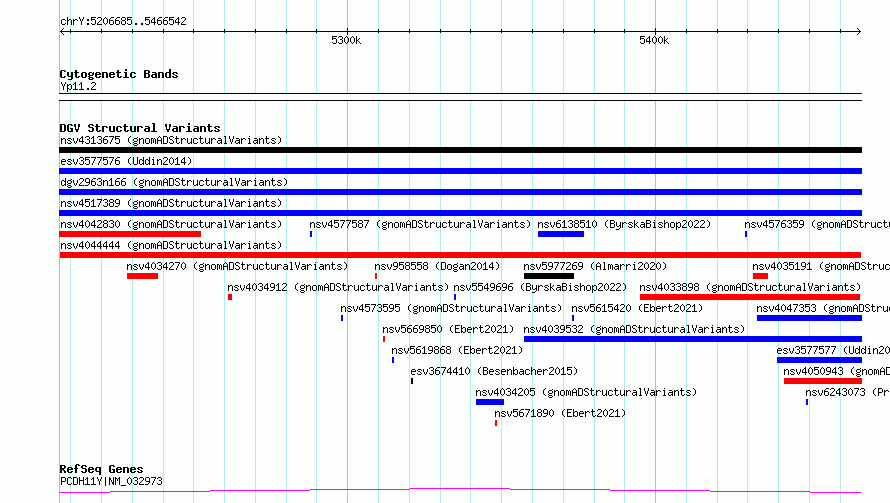Viewport: 890px width, 503px height.
Task: Click the nsv4034270 red bar
Action: pyautogui.click(x=142, y=276)
